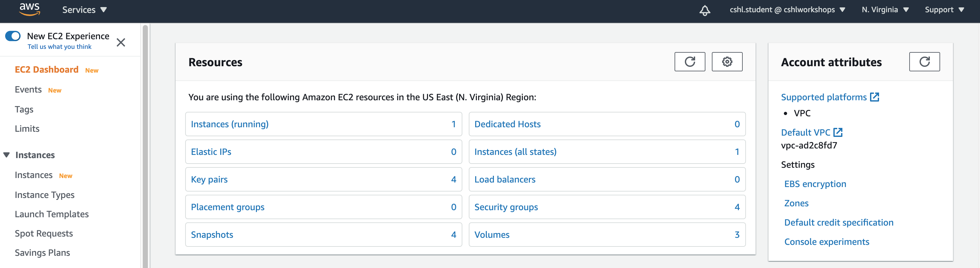Click the Volumes count 3

[737, 235]
